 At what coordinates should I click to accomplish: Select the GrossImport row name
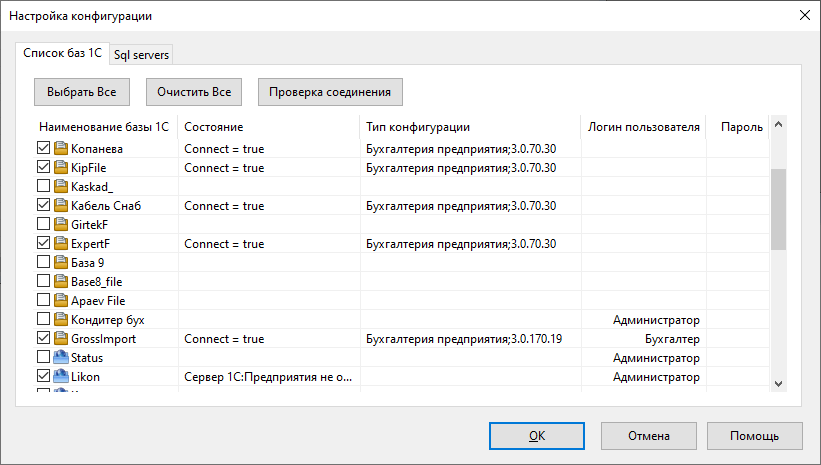pyautogui.click(x=103, y=339)
